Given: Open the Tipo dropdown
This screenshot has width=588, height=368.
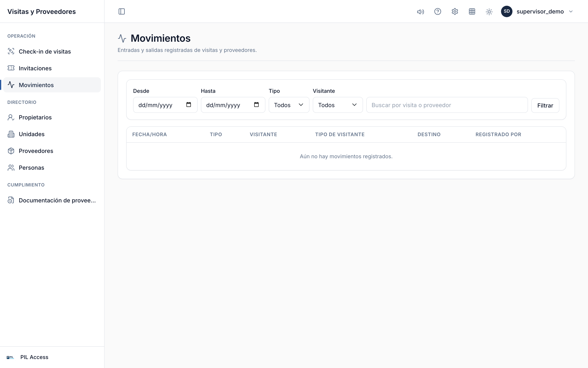Looking at the screenshot, I should click(x=289, y=105).
